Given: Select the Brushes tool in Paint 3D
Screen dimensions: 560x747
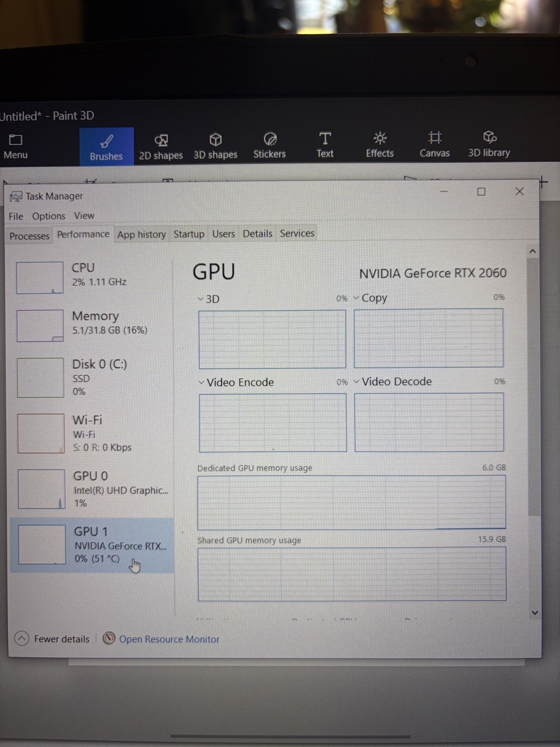Looking at the screenshot, I should click(x=106, y=147).
